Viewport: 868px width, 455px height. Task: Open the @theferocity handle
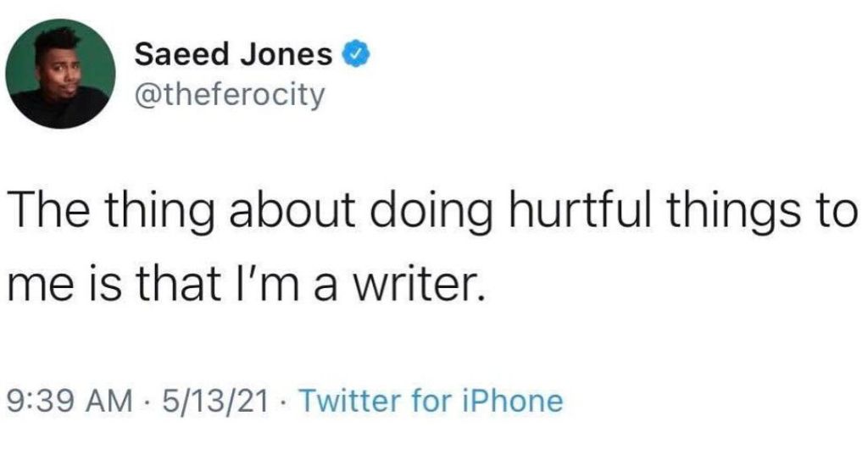(x=230, y=94)
